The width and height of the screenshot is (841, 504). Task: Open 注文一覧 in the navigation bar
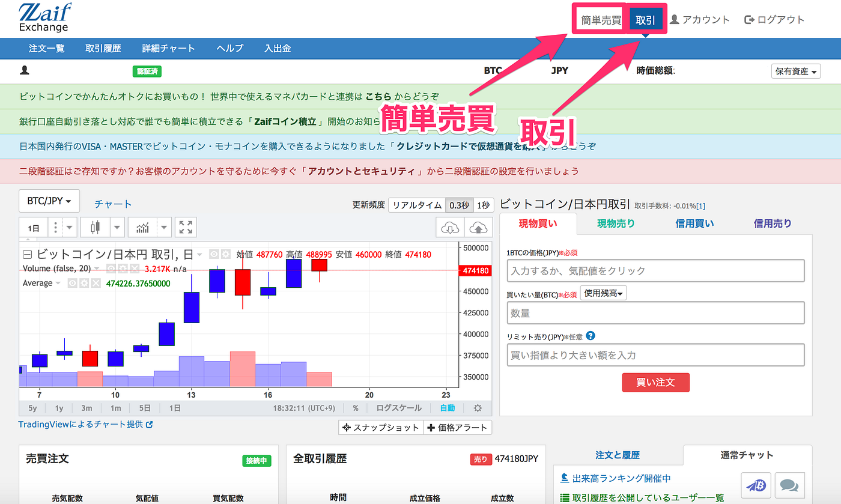[47, 49]
